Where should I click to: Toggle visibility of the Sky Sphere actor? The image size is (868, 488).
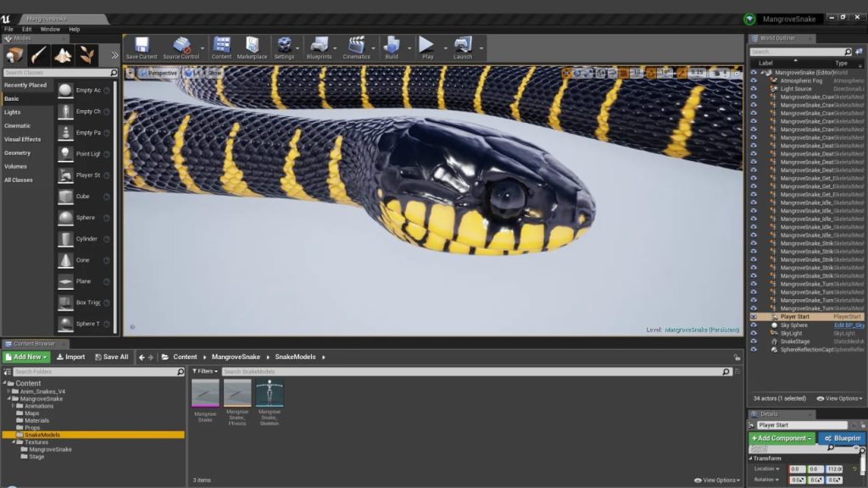click(753, 324)
